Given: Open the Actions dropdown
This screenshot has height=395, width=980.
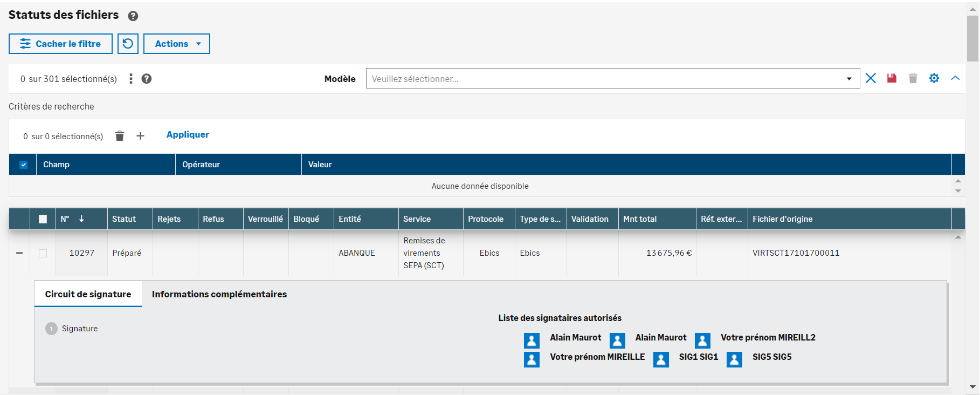Looking at the screenshot, I should (x=177, y=44).
